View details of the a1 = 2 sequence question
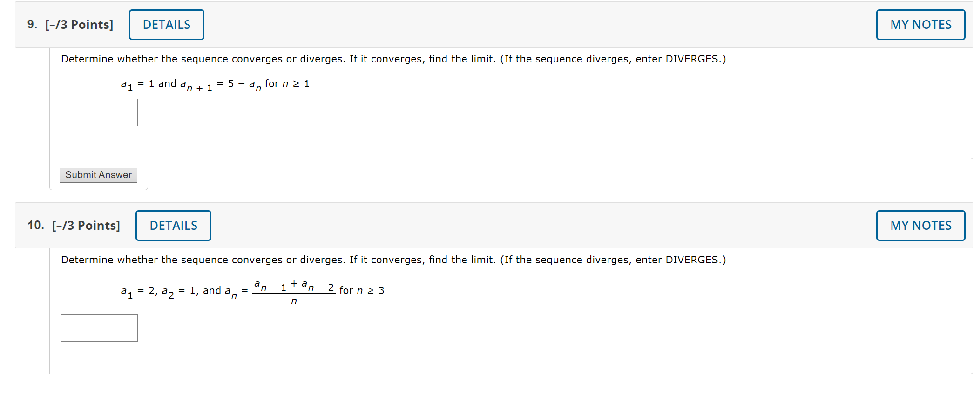 [173, 225]
